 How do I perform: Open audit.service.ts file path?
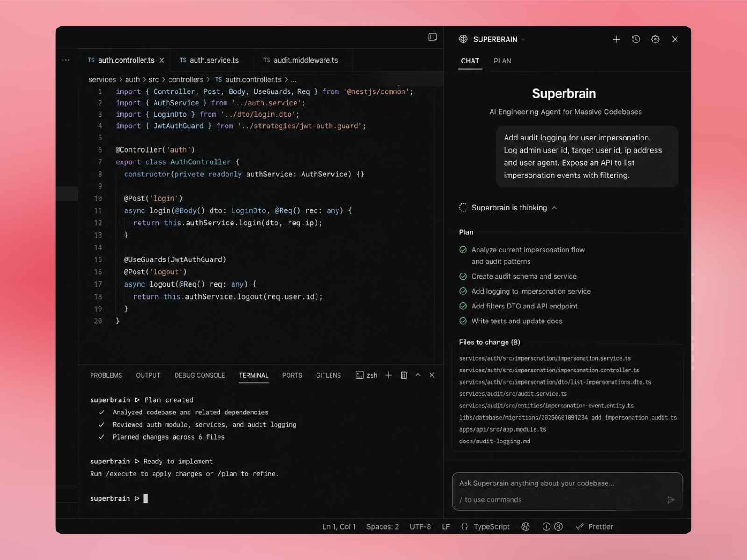(x=513, y=394)
